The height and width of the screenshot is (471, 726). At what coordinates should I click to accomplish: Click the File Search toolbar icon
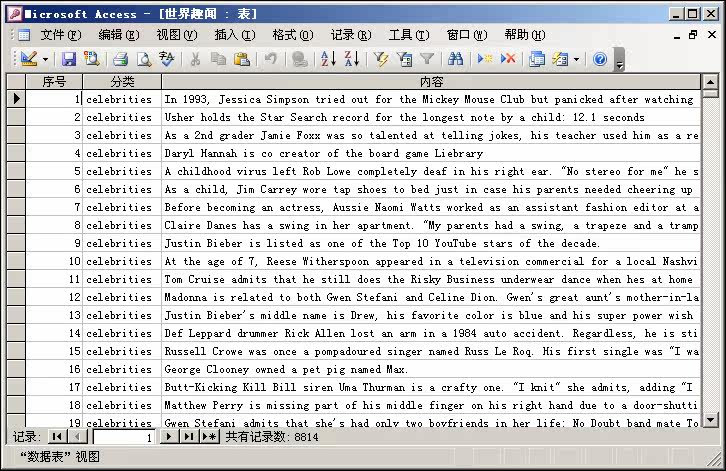pos(92,59)
